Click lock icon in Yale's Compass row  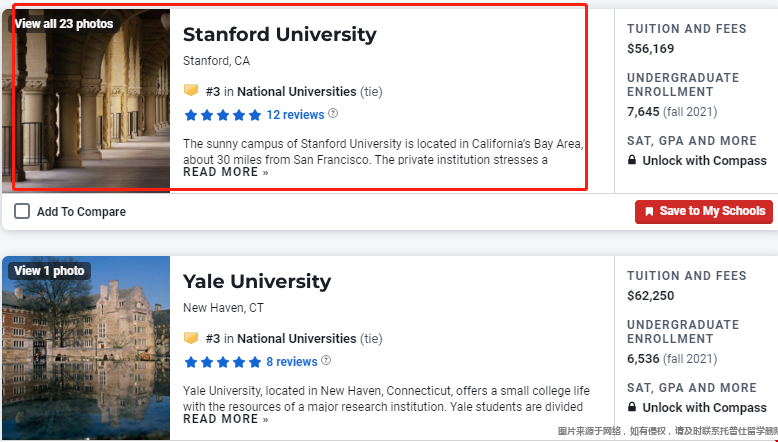[x=632, y=407]
